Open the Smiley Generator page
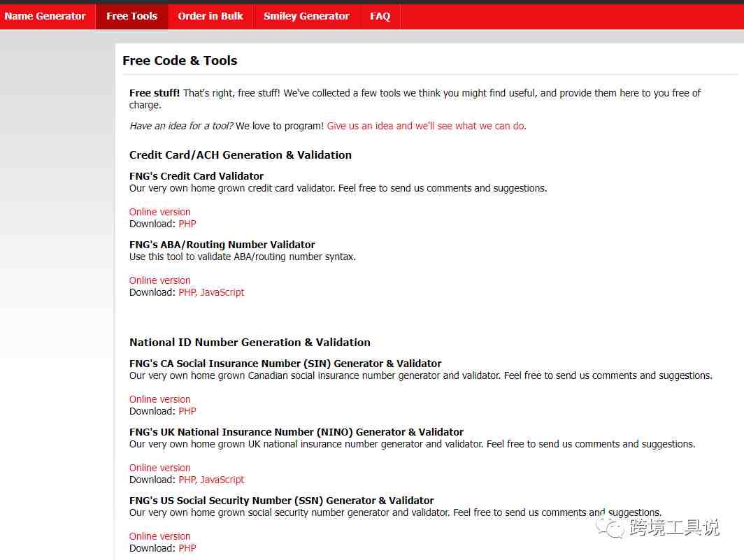 pyautogui.click(x=306, y=16)
